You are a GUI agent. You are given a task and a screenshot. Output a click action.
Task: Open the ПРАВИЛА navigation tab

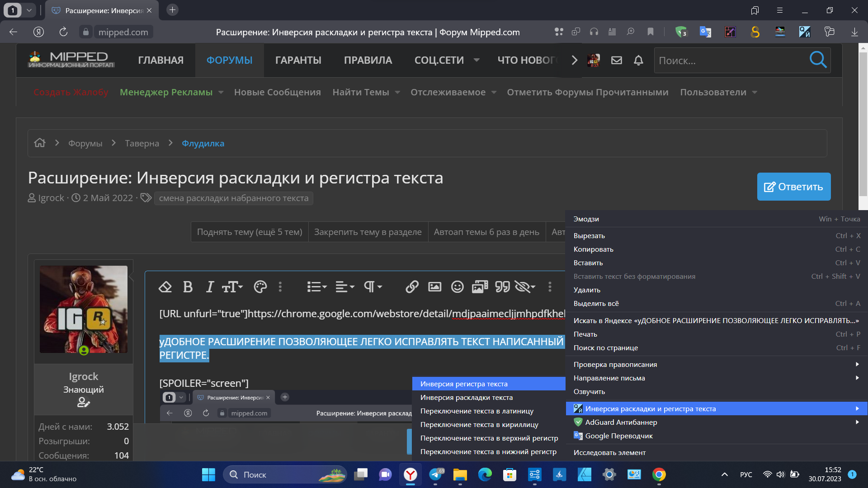click(x=368, y=60)
